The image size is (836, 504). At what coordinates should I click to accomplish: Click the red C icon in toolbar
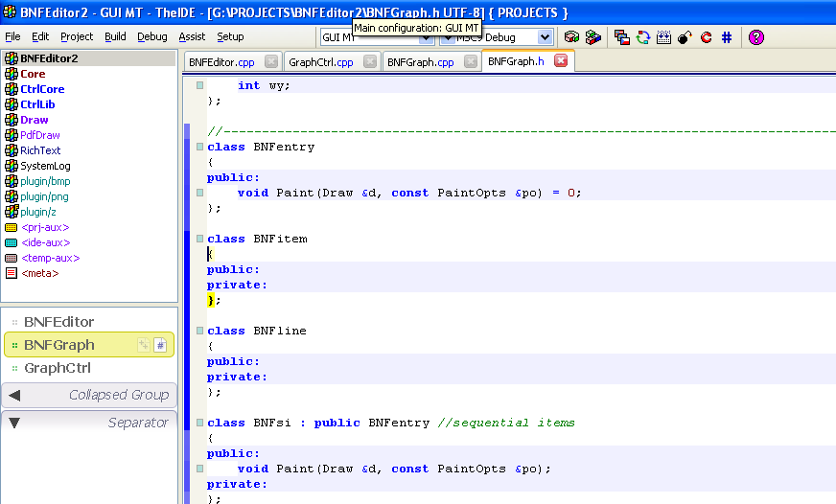[706, 37]
